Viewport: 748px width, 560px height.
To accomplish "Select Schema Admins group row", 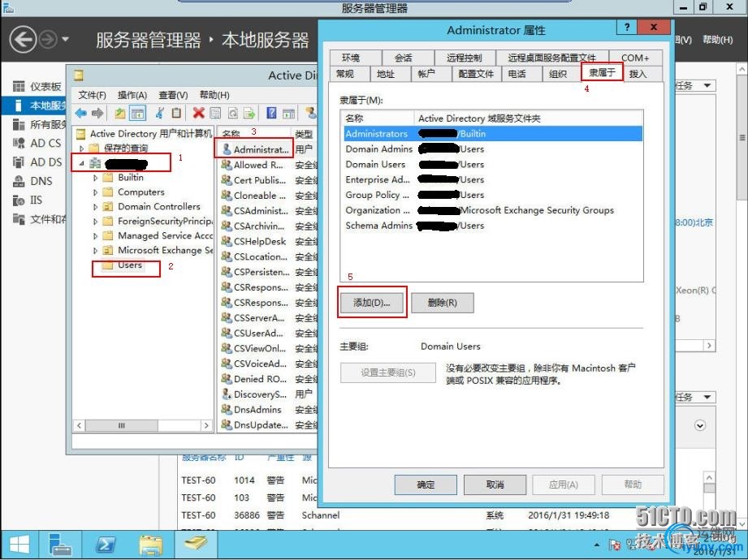I will (x=493, y=226).
